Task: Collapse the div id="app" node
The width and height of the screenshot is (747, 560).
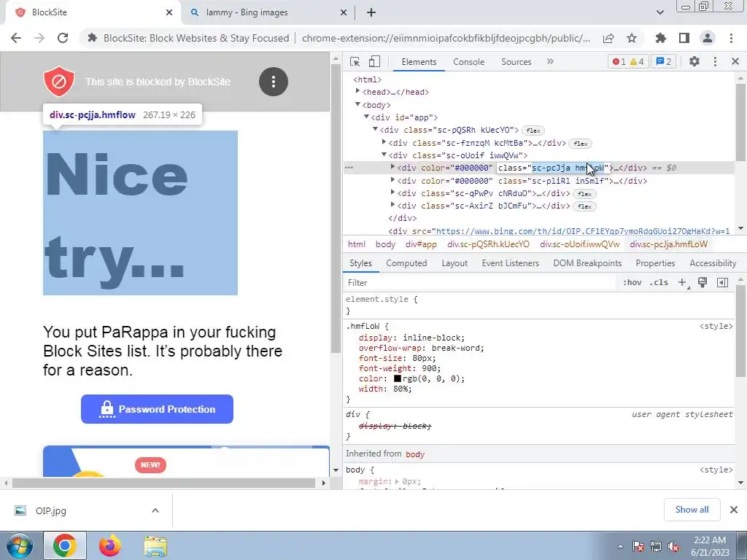Action: coord(366,117)
